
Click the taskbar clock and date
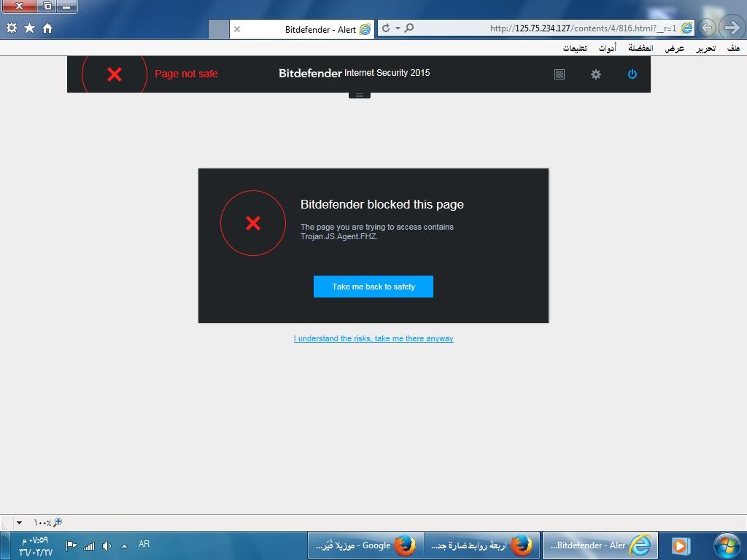pos(35,546)
